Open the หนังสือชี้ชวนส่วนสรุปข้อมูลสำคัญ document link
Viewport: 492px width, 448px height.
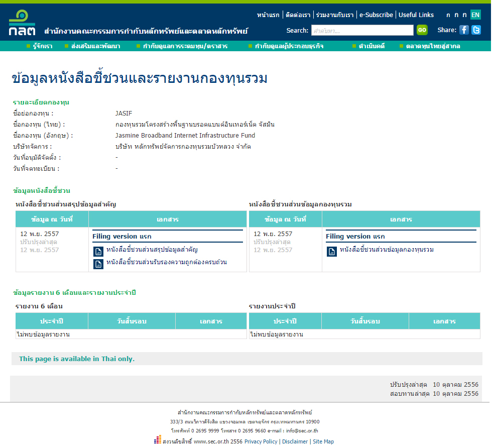point(152,250)
